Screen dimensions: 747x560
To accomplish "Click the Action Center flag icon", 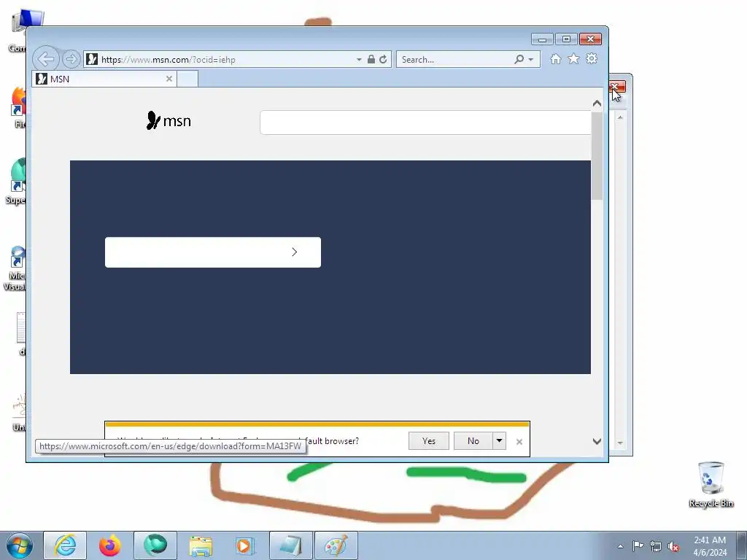I will [x=638, y=546].
